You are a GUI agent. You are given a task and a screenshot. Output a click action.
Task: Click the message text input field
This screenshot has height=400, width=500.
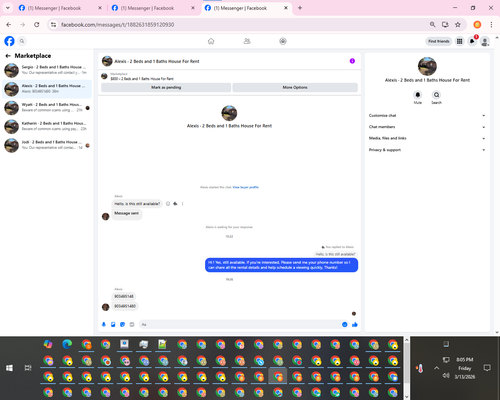(x=240, y=324)
